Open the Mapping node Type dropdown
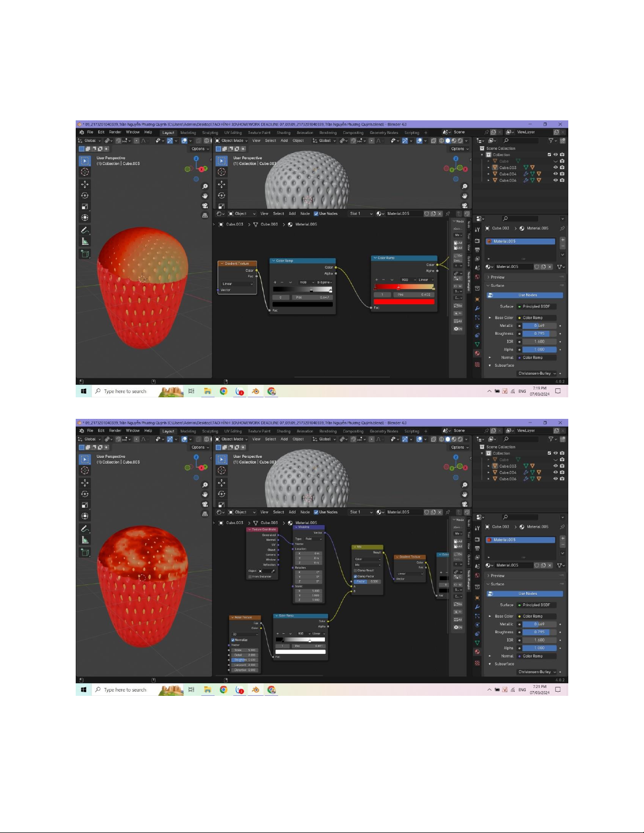The image size is (644, 833). [314, 539]
